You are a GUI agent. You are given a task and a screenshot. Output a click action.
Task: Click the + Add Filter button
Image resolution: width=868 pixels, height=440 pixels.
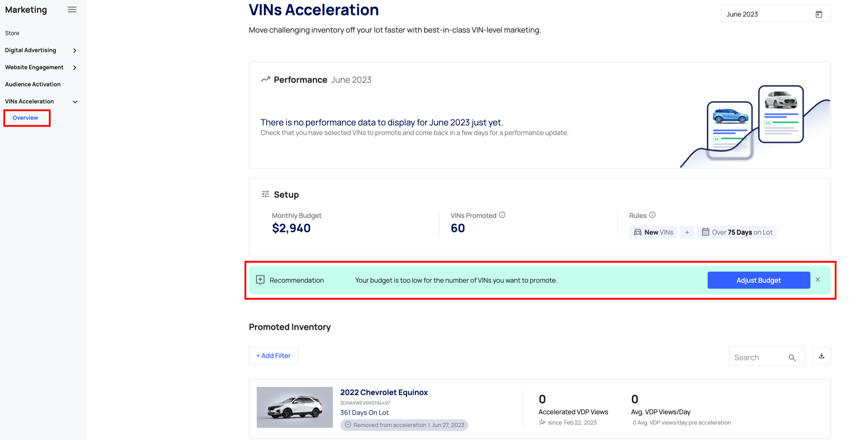pyautogui.click(x=273, y=356)
